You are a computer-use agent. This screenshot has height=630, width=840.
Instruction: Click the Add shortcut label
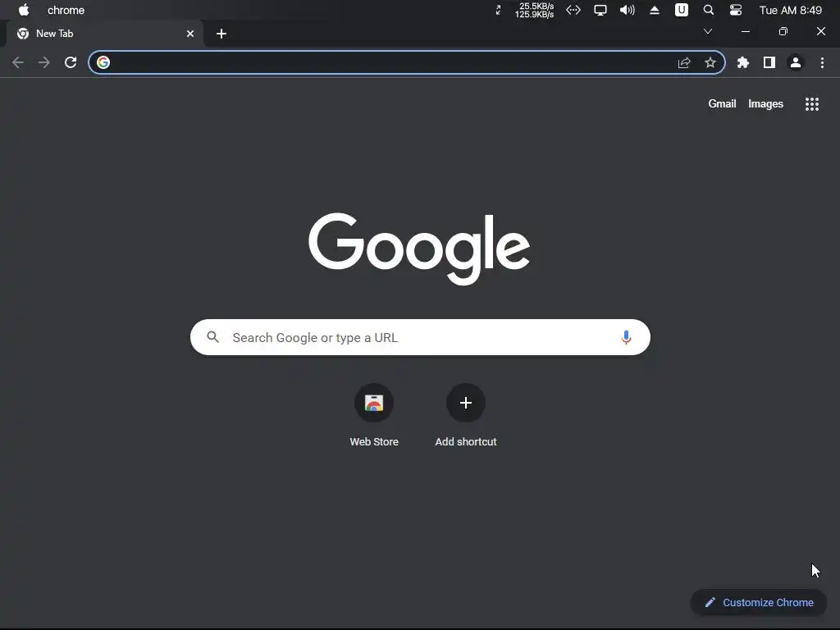[x=466, y=442]
